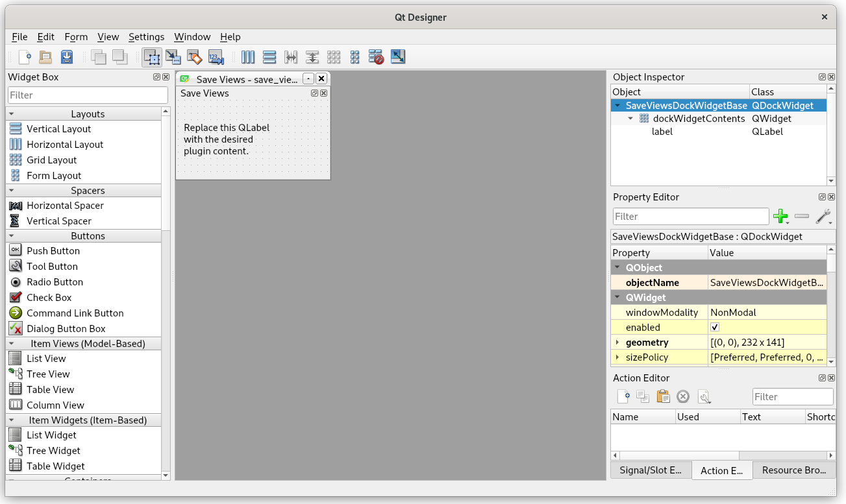Apply Form Layout from toolbar
Viewport: 846px width, 504px height.
click(355, 57)
